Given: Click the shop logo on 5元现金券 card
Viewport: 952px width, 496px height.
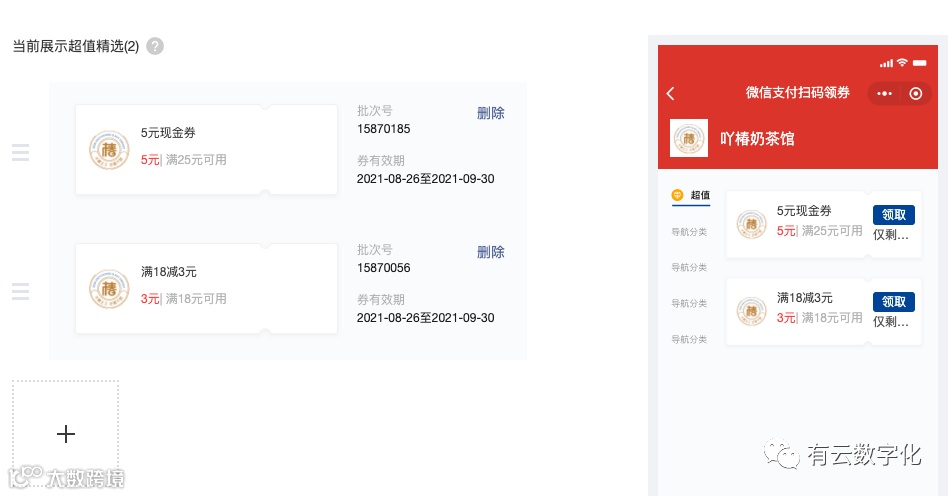Looking at the screenshot, I should pos(109,149).
